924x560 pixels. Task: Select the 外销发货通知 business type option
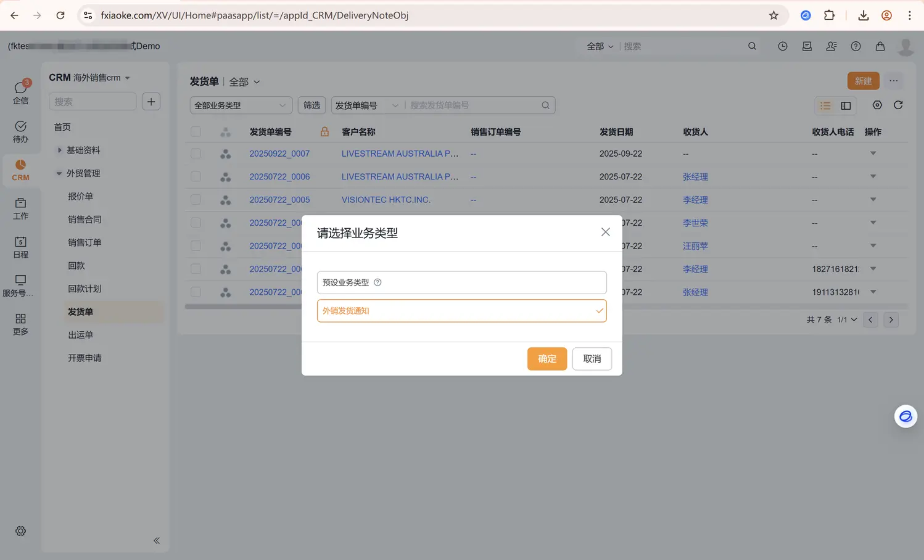click(461, 310)
